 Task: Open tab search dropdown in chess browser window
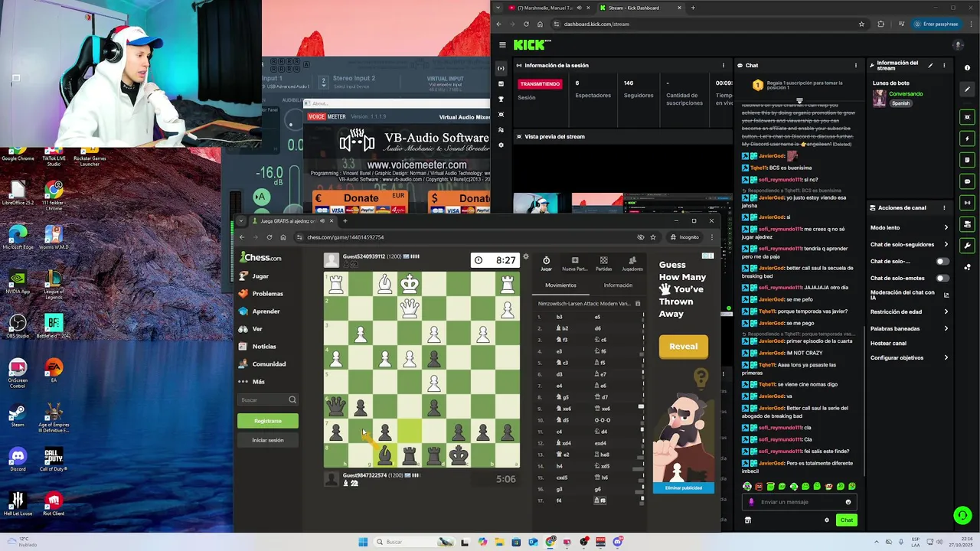coord(242,221)
